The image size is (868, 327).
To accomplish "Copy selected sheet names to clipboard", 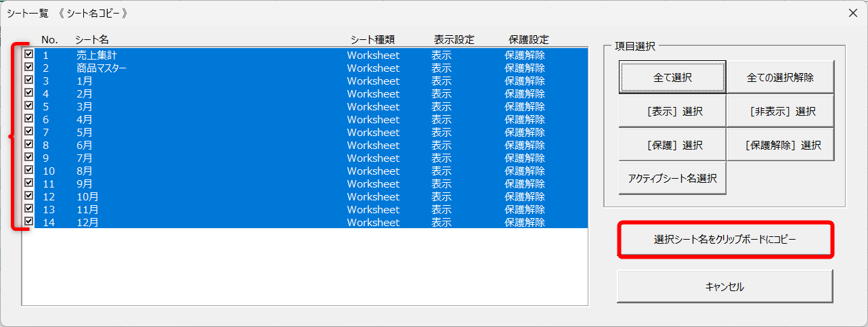I will tap(725, 240).
